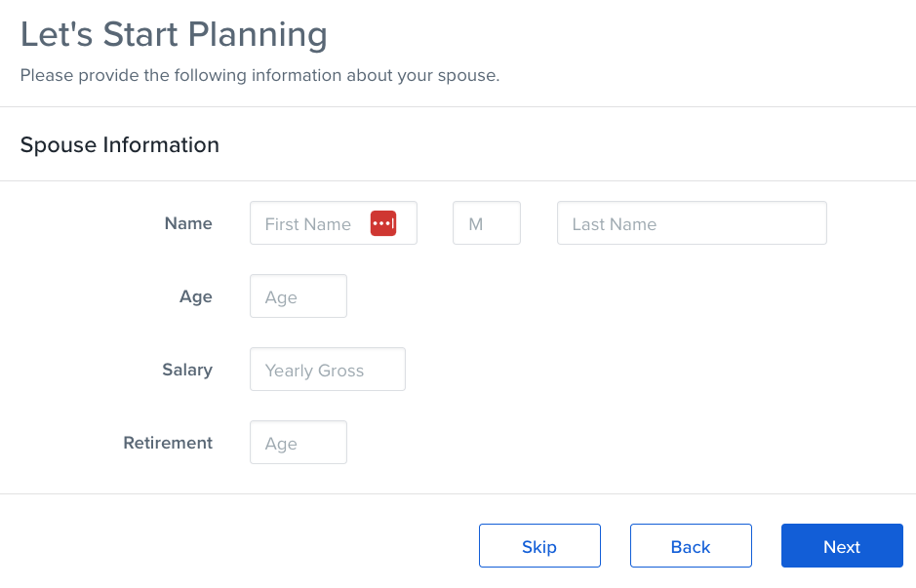This screenshot has height=588, width=916.
Task: Click the Age label beside first age box
Action: (196, 296)
